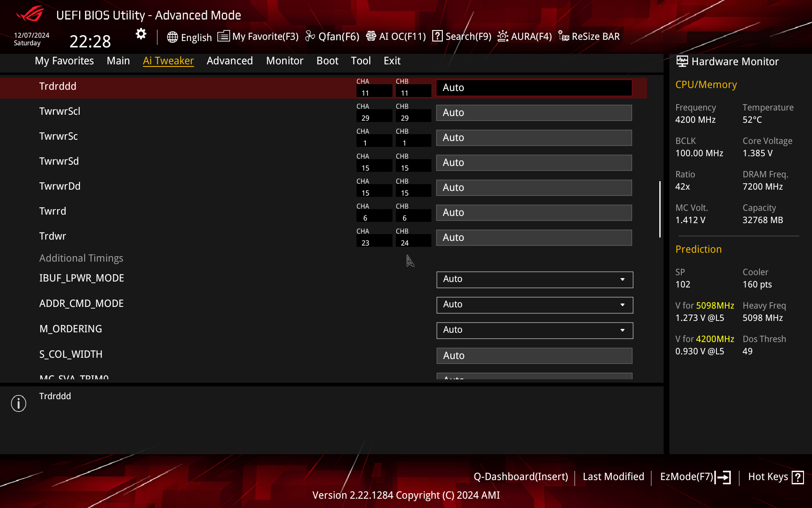This screenshot has width=812, height=508.
Task: Expand the IBUF_LPWR_MODE dropdown
Action: [x=535, y=279]
